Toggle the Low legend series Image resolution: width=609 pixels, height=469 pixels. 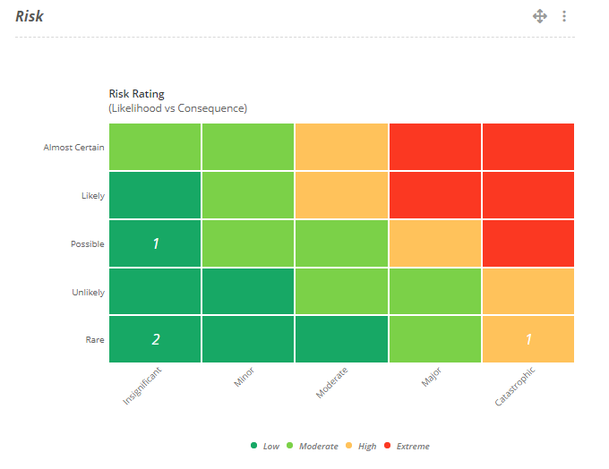[x=265, y=446]
